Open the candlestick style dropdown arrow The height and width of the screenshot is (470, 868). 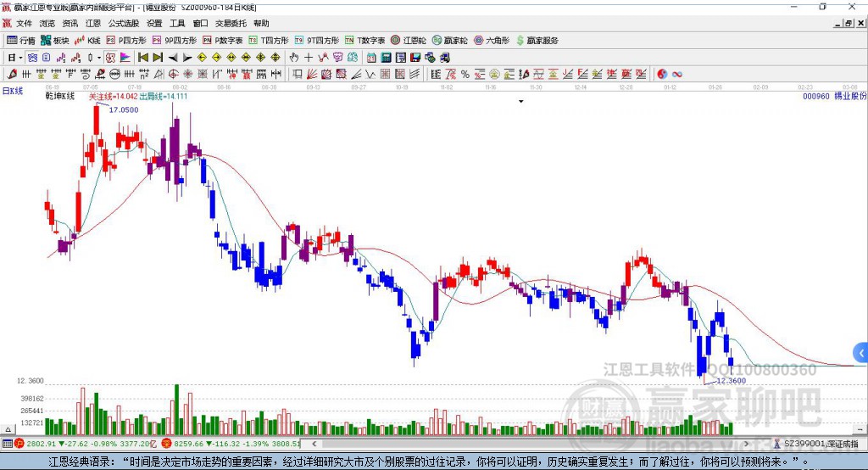(99, 58)
